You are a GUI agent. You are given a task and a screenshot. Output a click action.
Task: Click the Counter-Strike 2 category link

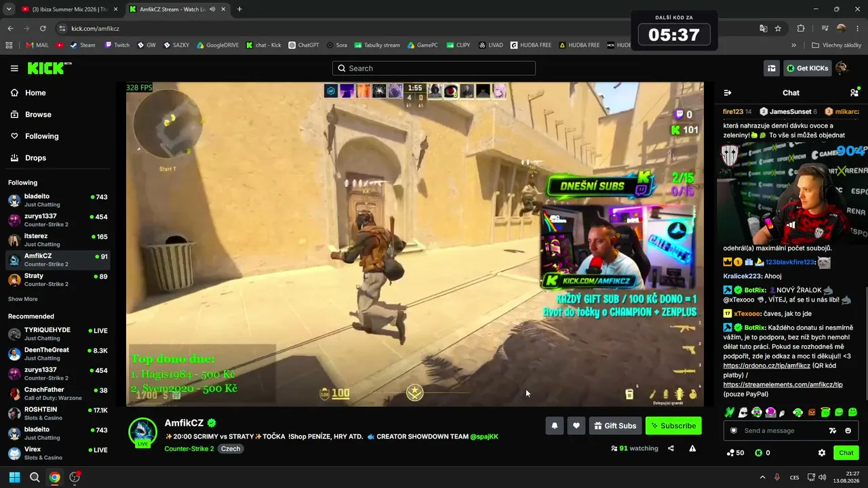pyautogui.click(x=189, y=449)
